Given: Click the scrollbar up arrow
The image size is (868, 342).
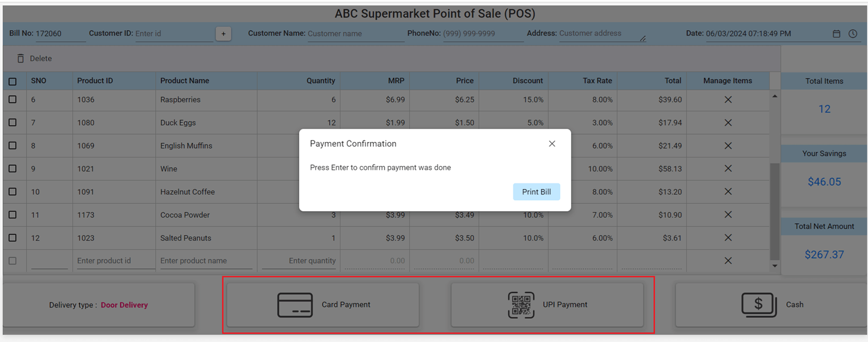Looking at the screenshot, I should pos(775,96).
